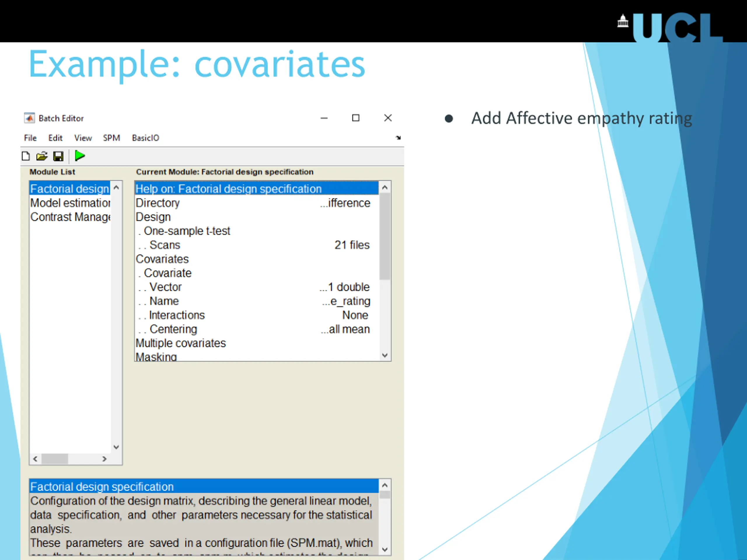Open the Edit menu
Viewport: 747px width, 560px height.
tap(55, 138)
